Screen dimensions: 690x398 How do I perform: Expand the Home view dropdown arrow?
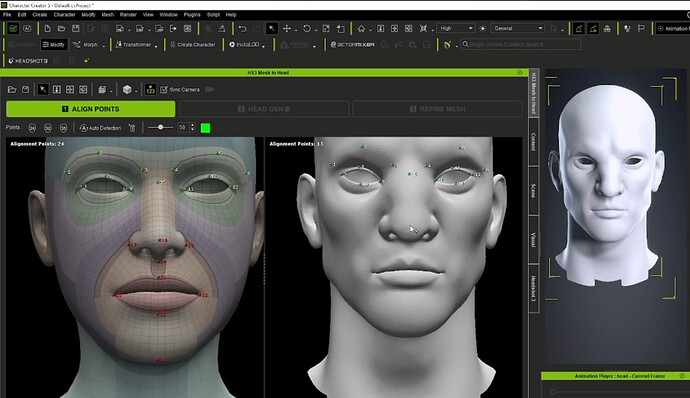point(370,29)
